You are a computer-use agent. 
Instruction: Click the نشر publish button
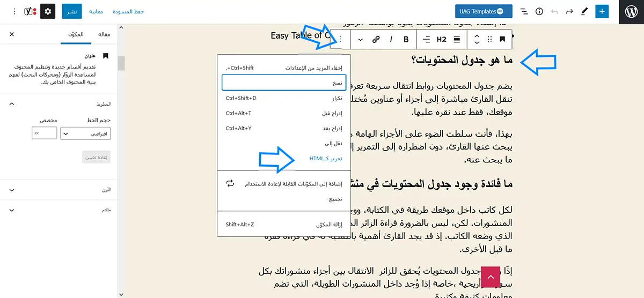point(71,11)
